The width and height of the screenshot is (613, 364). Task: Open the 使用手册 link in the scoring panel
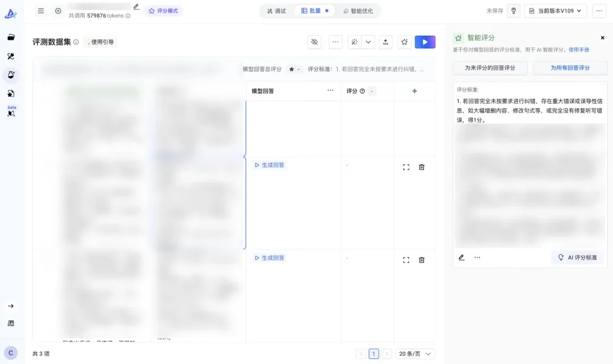pos(579,49)
